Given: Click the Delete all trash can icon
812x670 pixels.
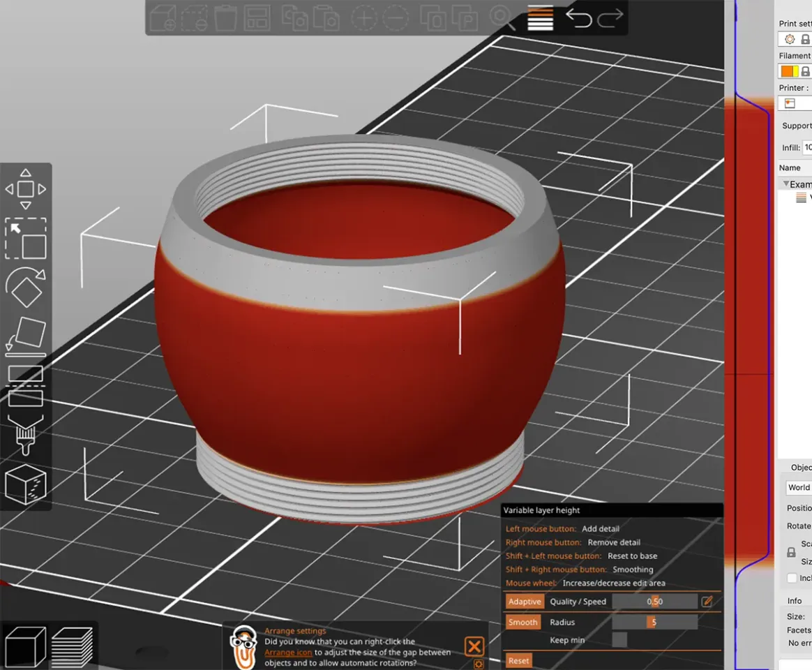Looking at the screenshot, I should point(225,18).
